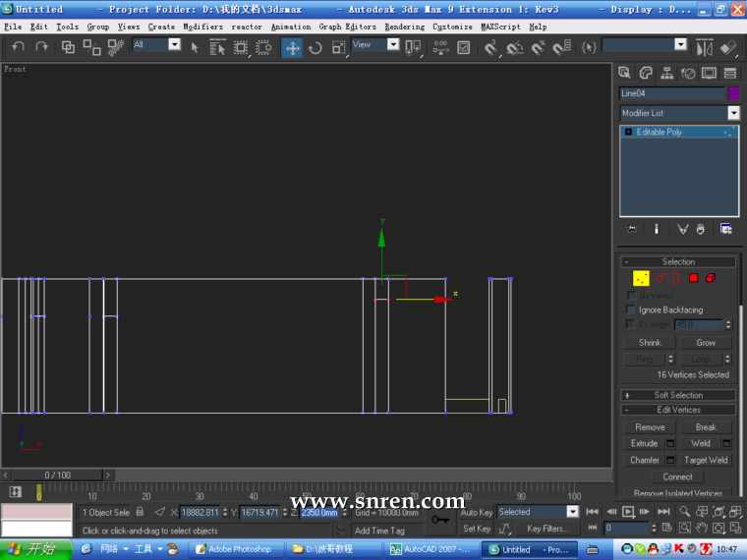The height and width of the screenshot is (560, 747).
Task: Click the Select and Manipulate icon
Action: coord(440,47)
